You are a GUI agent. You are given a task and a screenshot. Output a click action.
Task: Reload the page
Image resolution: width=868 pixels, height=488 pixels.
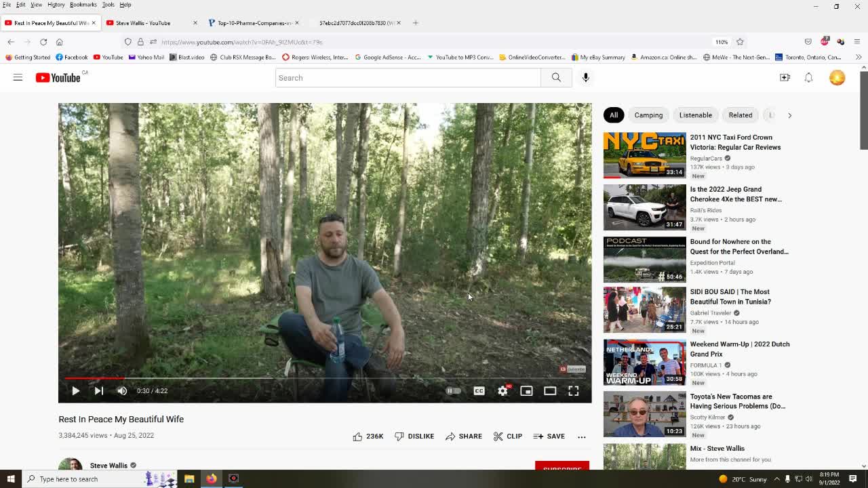(x=43, y=42)
